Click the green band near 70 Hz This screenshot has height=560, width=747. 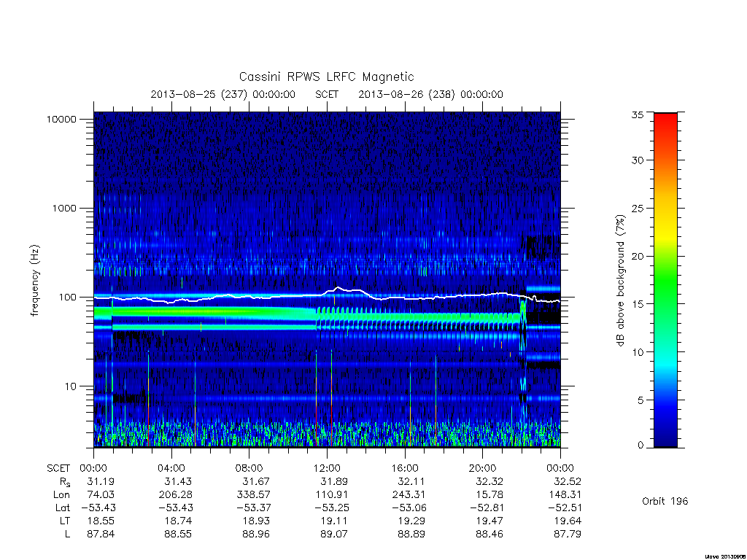tap(205, 312)
